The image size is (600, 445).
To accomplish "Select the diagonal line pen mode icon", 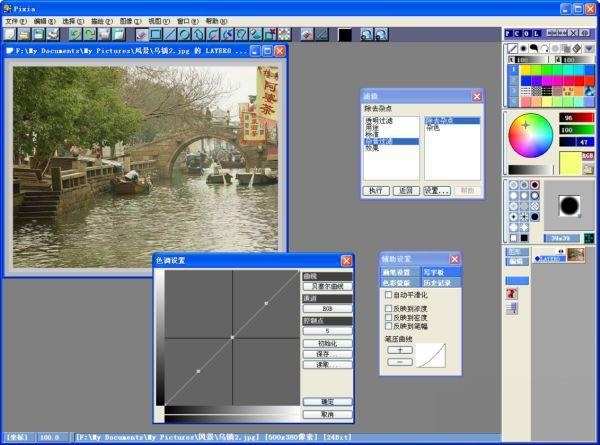I will coord(512,49).
